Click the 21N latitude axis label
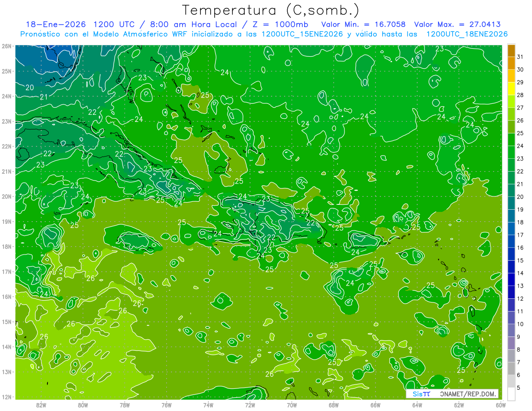The width and height of the screenshot is (532, 411). click(6, 171)
